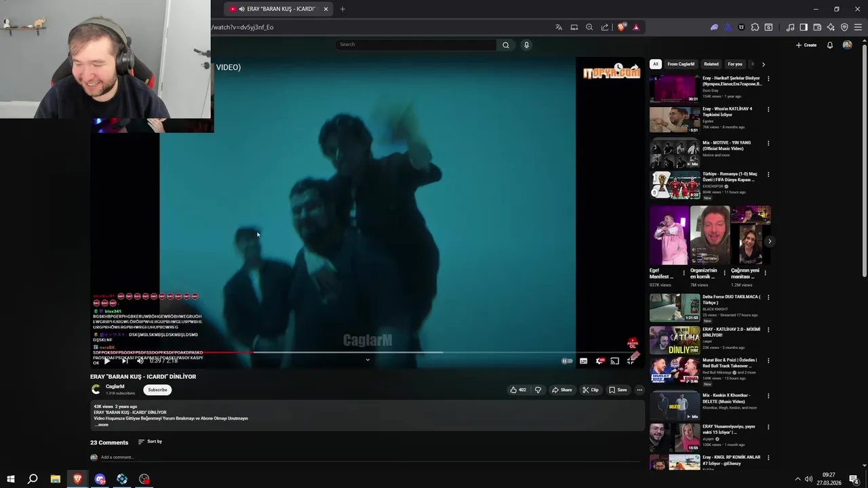This screenshot has height=488, width=868.
Task: Open Windows Start menu
Action: (x=10, y=479)
